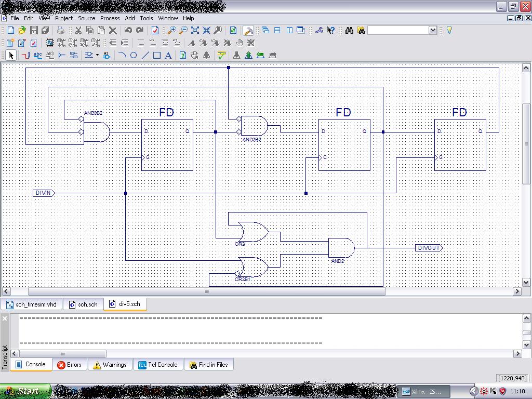Image resolution: width=532 pixels, height=399 pixels.
Task: Create a new file with New icon
Action: click(11, 30)
